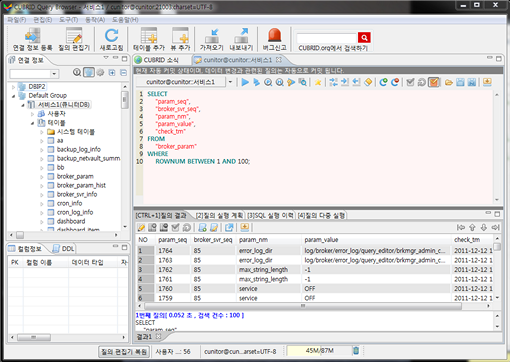Open the 도움말(H) menu
The height and width of the screenshot is (362, 510).
[x=125, y=20]
